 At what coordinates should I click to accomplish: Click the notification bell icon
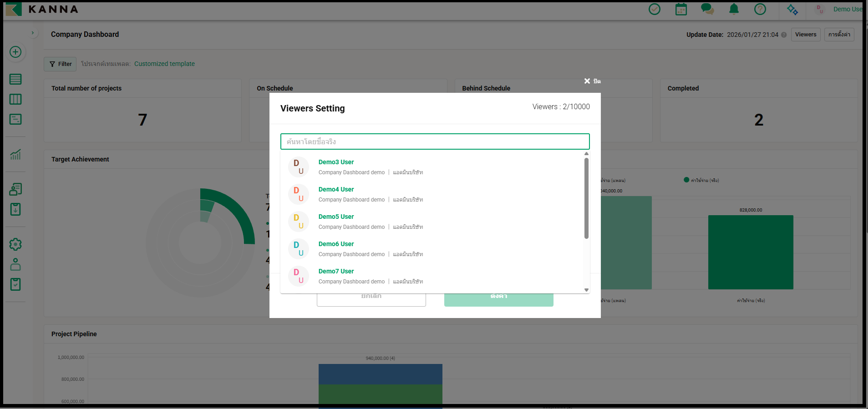pos(734,9)
